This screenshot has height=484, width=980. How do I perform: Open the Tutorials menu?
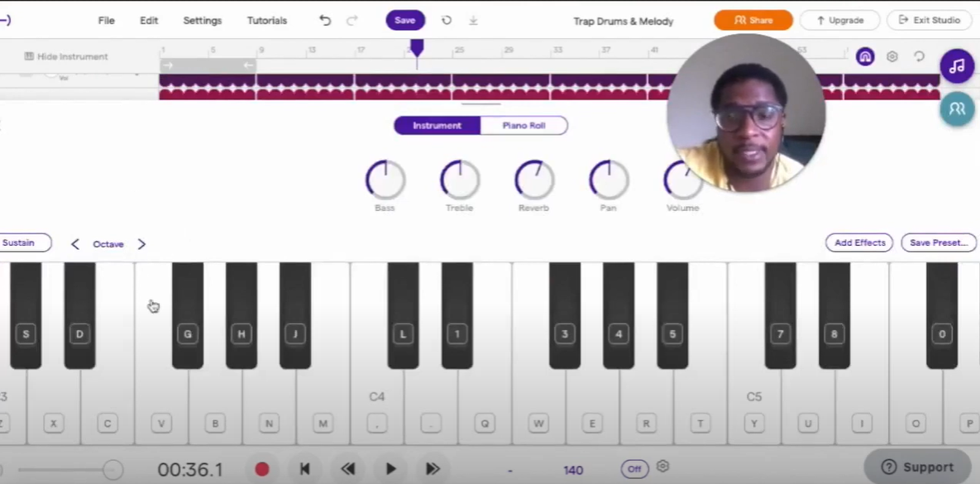[x=266, y=20]
